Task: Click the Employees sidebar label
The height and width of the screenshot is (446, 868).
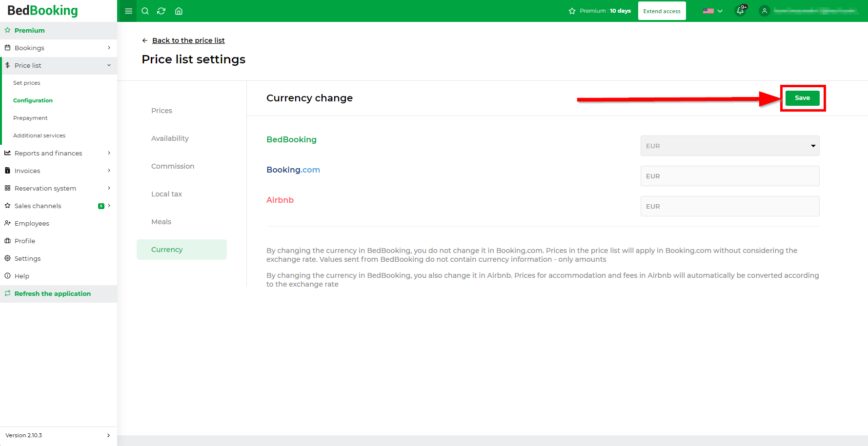Action: pos(32,223)
